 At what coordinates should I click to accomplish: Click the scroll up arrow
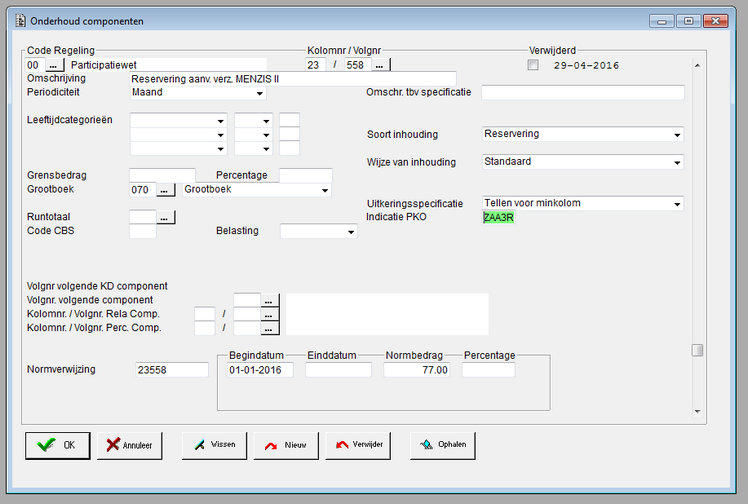pos(697,65)
